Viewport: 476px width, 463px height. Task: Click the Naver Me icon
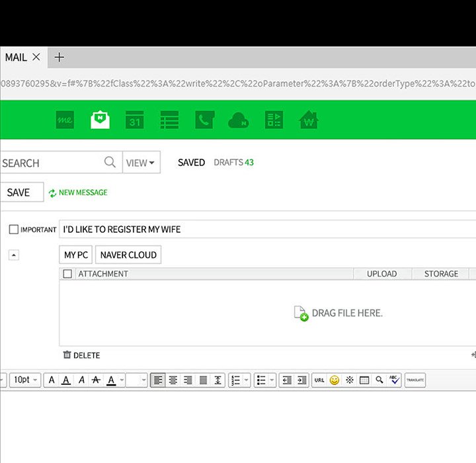point(65,120)
